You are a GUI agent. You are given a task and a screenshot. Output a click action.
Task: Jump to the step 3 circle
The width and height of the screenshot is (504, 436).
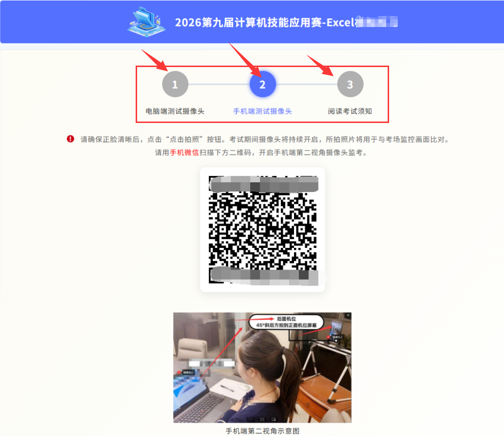(350, 85)
